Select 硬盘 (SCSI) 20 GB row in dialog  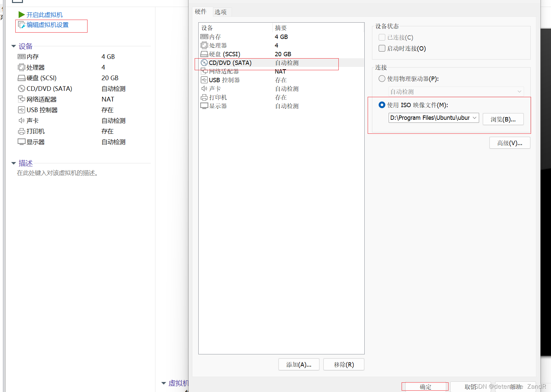click(281, 54)
